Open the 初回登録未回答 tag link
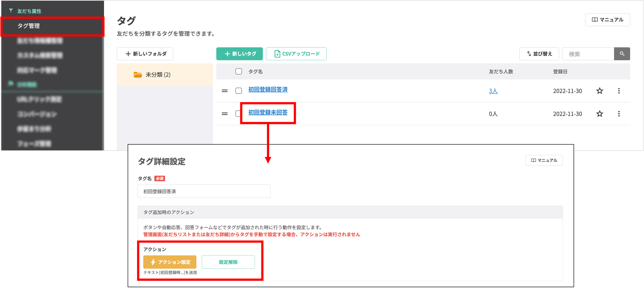Viewport: 644px width, 288px height. click(268, 112)
